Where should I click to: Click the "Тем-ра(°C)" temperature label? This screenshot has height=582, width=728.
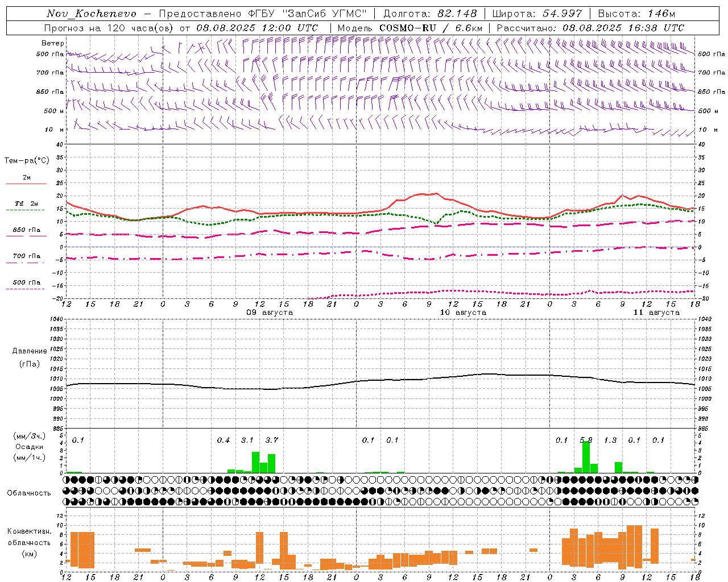point(27,161)
